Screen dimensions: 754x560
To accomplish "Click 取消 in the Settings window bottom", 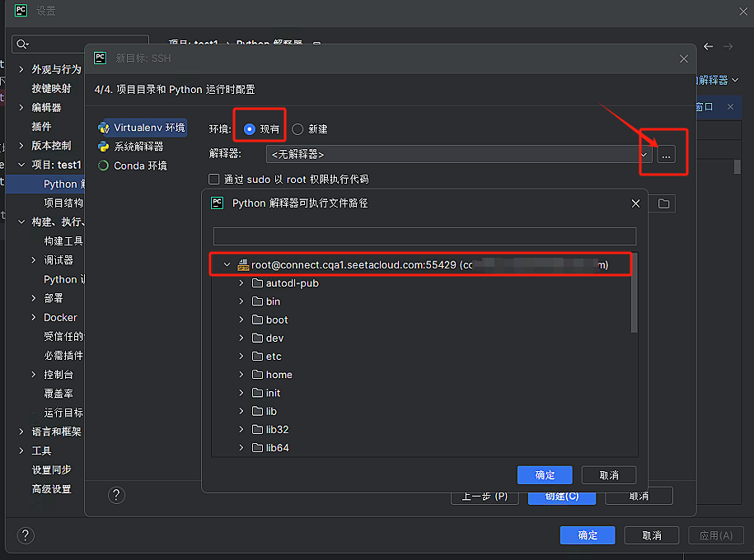I will pos(652,535).
